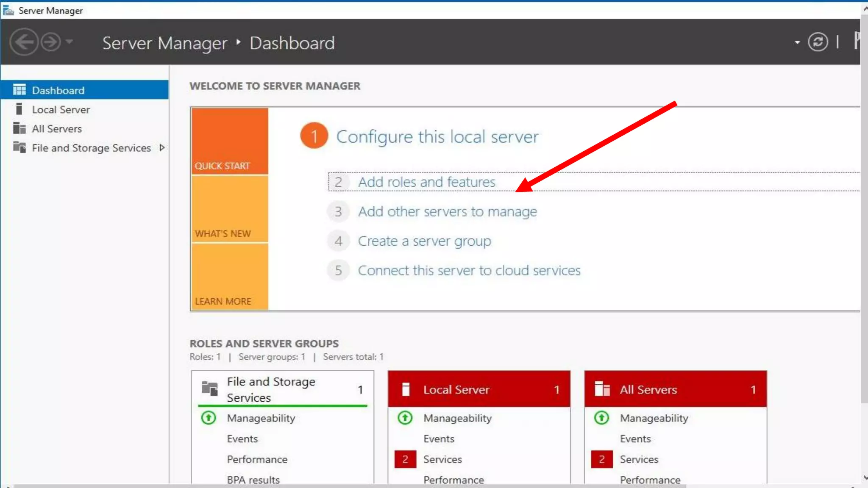This screenshot has width=868, height=488.
Task: Open the notifications flag icon
Action: pyautogui.click(x=857, y=41)
